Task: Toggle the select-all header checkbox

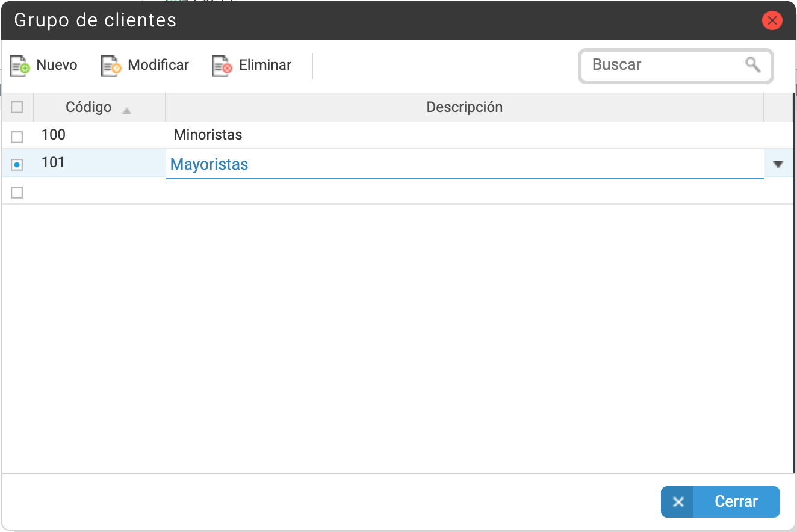Action: (17, 107)
